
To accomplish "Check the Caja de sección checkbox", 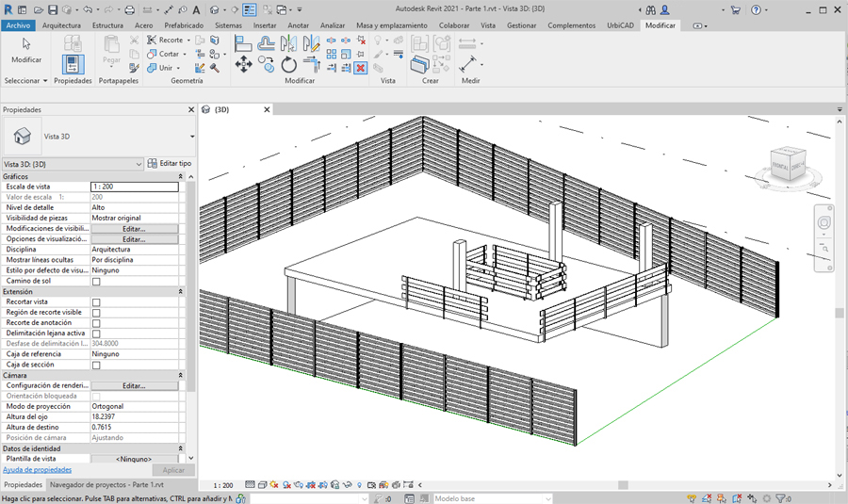I will [x=96, y=365].
